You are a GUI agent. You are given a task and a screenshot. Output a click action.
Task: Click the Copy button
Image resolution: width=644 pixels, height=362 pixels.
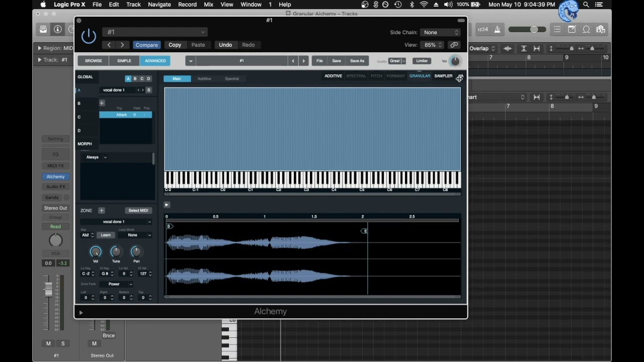(175, 45)
